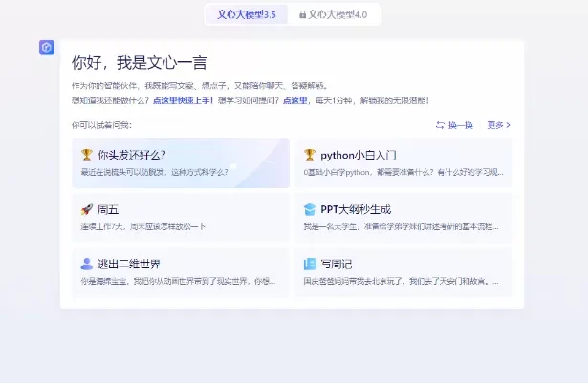Pick the 周五 prompt card
The height and width of the screenshot is (383, 588).
point(181,218)
